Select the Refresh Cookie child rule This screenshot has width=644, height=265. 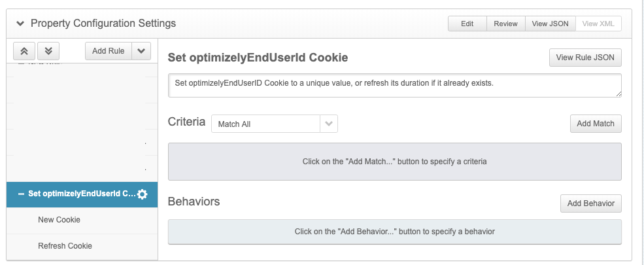click(65, 246)
